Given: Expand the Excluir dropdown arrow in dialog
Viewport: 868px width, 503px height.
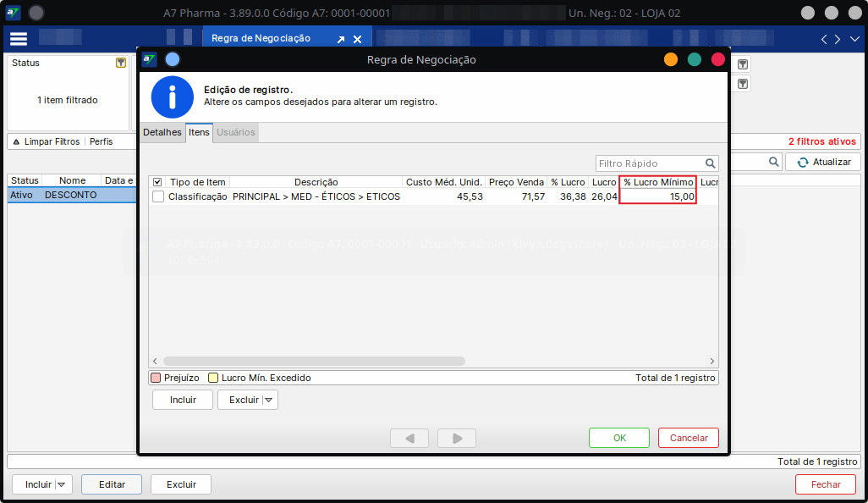Looking at the screenshot, I should pyautogui.click(x=269, y=400).
